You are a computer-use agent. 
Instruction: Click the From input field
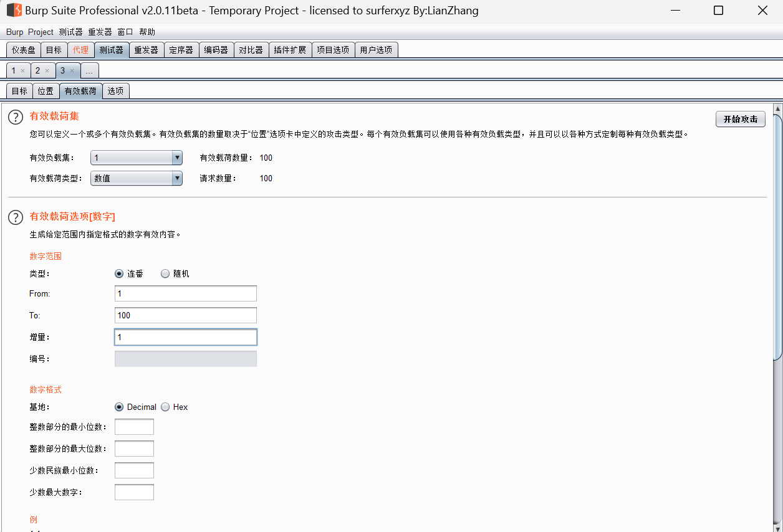tap(186, 293)
